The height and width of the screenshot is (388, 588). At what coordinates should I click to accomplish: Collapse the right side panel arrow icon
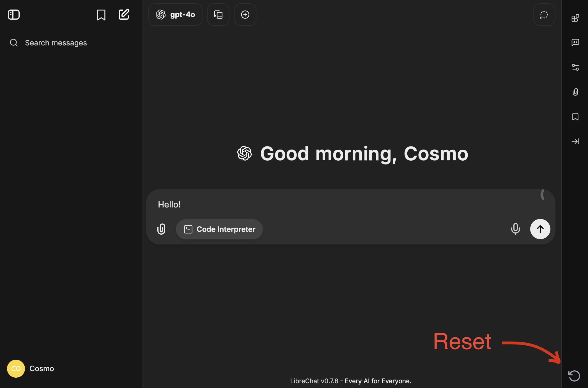pos(575,141)
